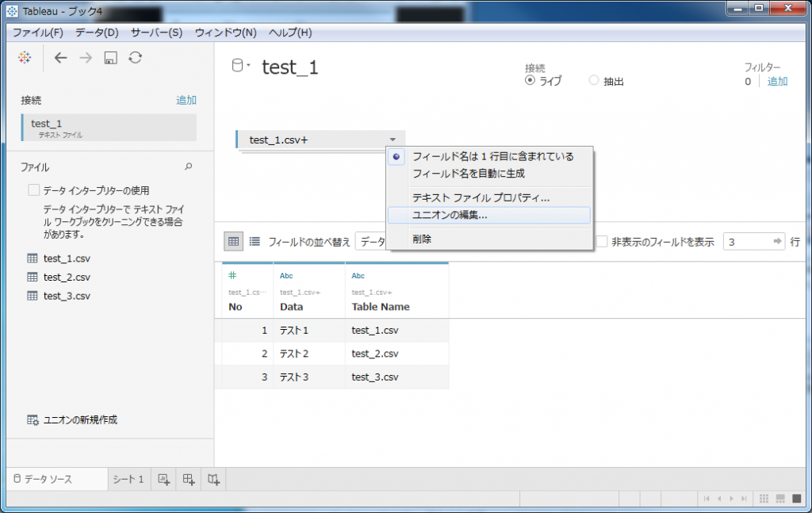Screen dimensions: 812x513
Task: Save the workbook using the save icon
Action: click(111, 57)
